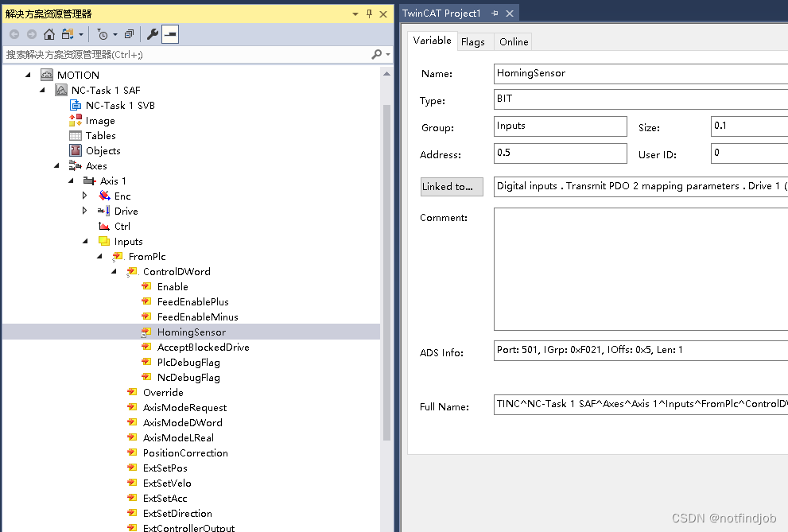Select the Home icon in Solution Explorer toolbar
Viewport: 788px width, 532px height.
[49, 34]
